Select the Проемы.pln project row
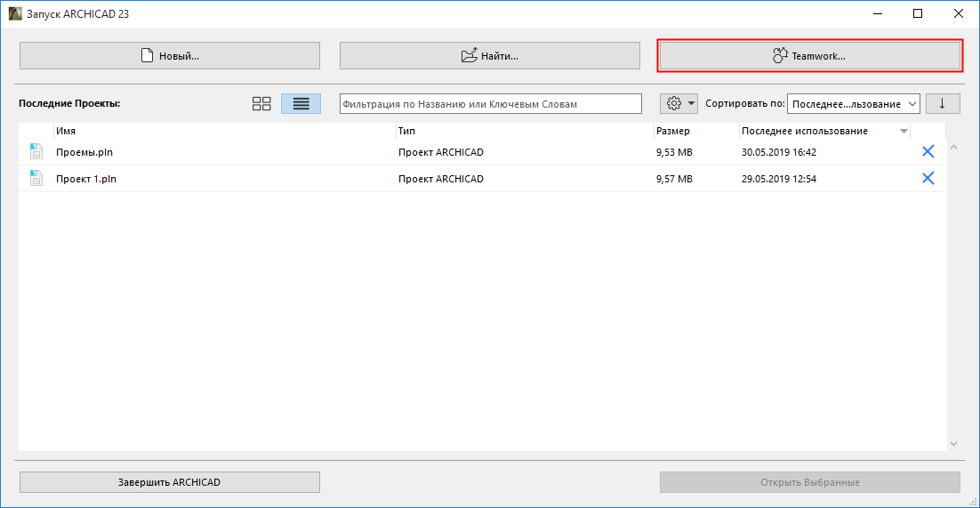980x508 pixels. [x=482, y=152]
